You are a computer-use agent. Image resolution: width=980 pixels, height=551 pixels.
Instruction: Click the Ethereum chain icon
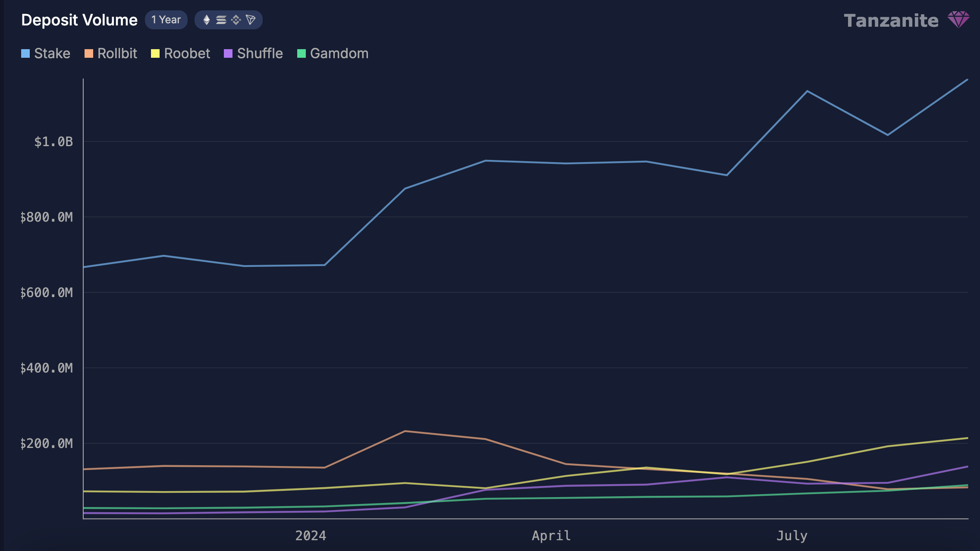coord(207,20)
